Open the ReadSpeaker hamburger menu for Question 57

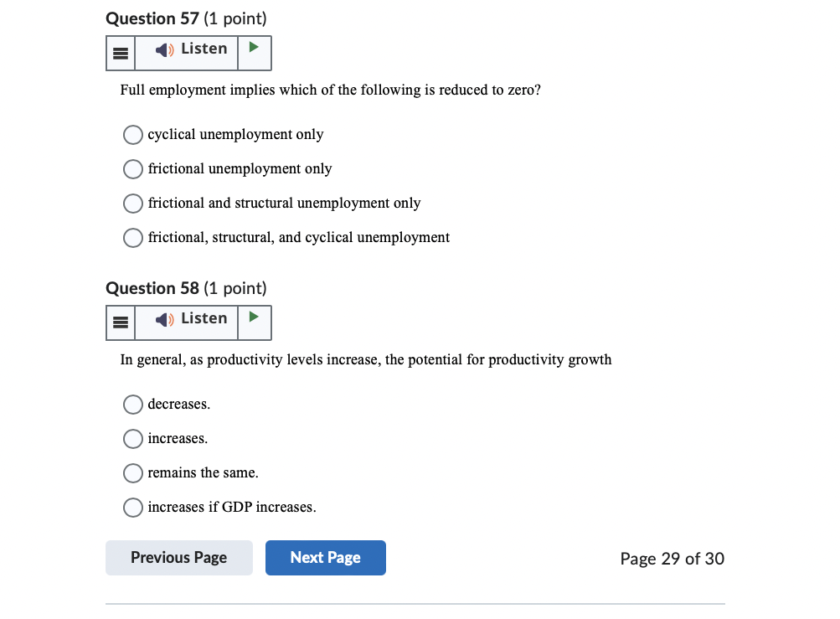(x=120, y=52)
